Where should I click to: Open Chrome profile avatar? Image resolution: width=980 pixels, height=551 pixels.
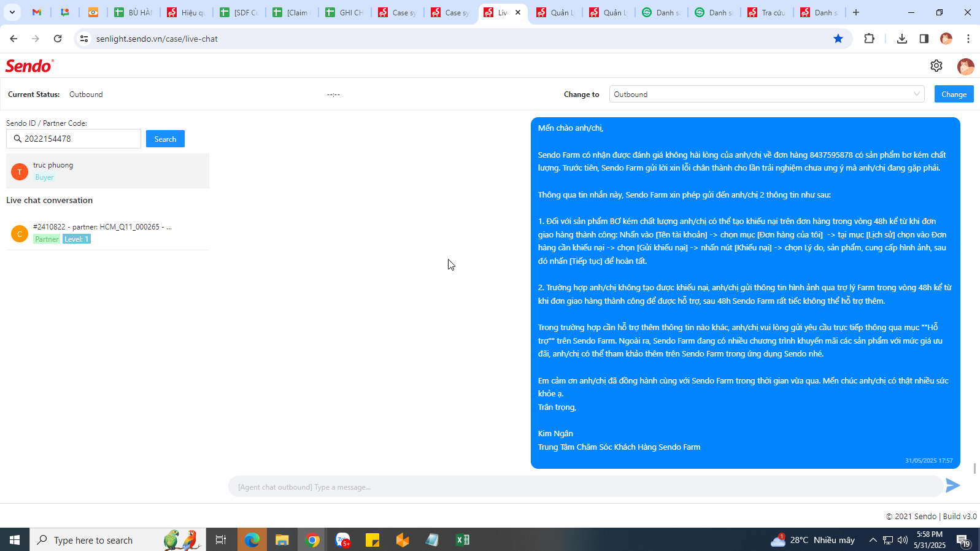pyautogui.click(x=946, y=39)
